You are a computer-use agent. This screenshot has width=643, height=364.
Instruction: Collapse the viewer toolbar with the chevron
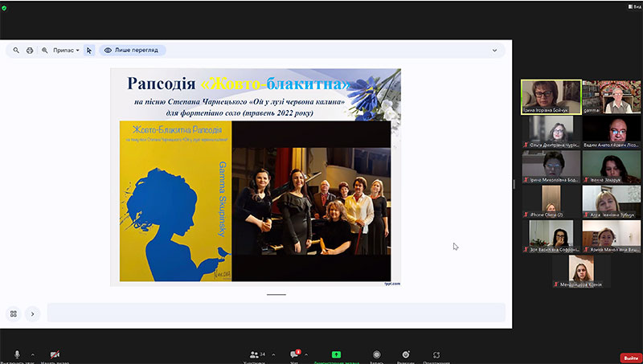tap(494, 51)
